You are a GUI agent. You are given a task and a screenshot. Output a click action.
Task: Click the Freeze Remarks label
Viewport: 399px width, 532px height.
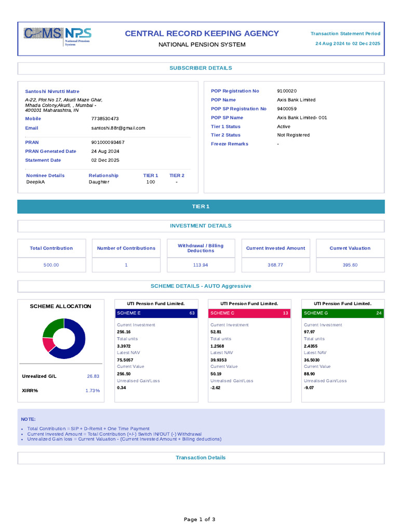pyautogui.click(x=230, y=144)
